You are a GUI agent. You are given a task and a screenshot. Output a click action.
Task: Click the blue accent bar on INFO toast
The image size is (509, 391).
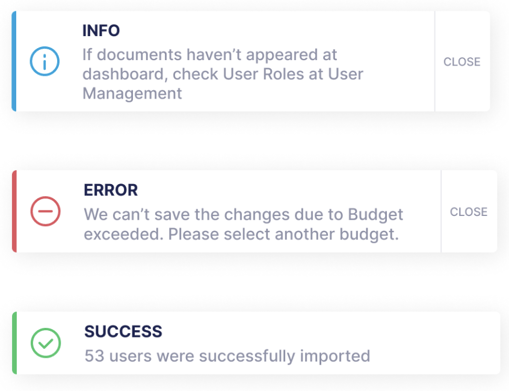[14, 61]
